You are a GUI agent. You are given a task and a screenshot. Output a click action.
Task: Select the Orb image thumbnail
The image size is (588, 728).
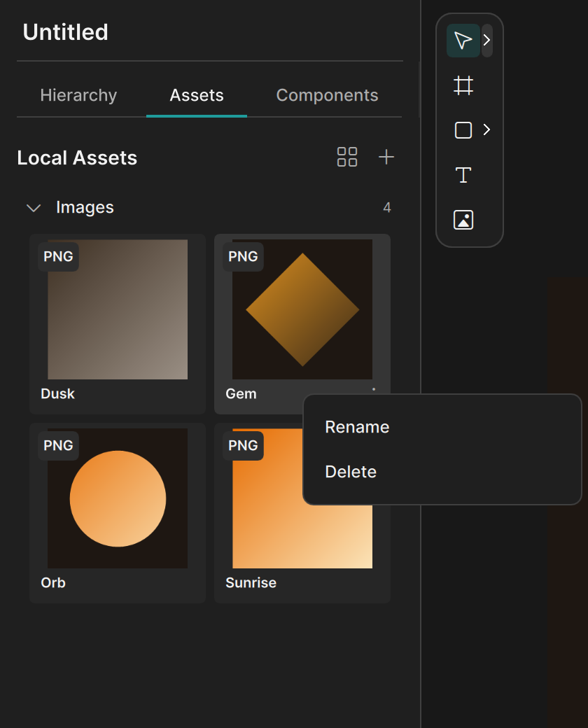point(118,498)
